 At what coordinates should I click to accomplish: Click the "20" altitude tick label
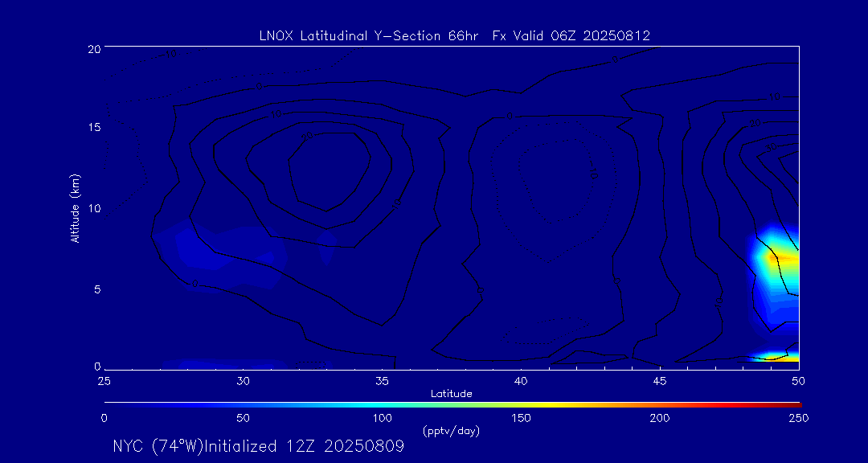[x=93, y=48]
